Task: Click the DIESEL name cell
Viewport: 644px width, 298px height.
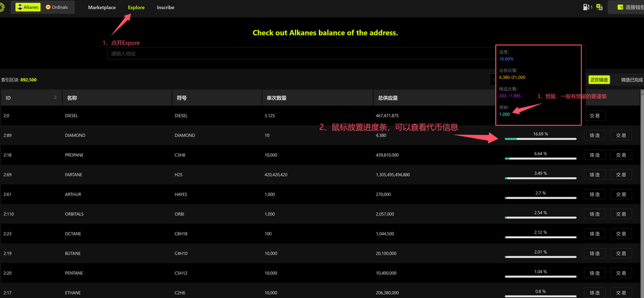Action: click(71, 115)
